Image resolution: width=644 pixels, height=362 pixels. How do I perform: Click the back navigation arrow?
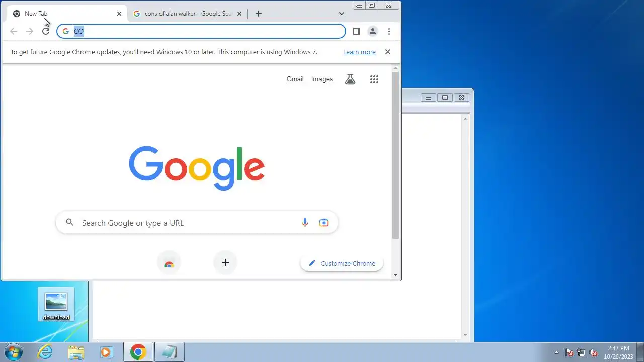coord(14,31)
